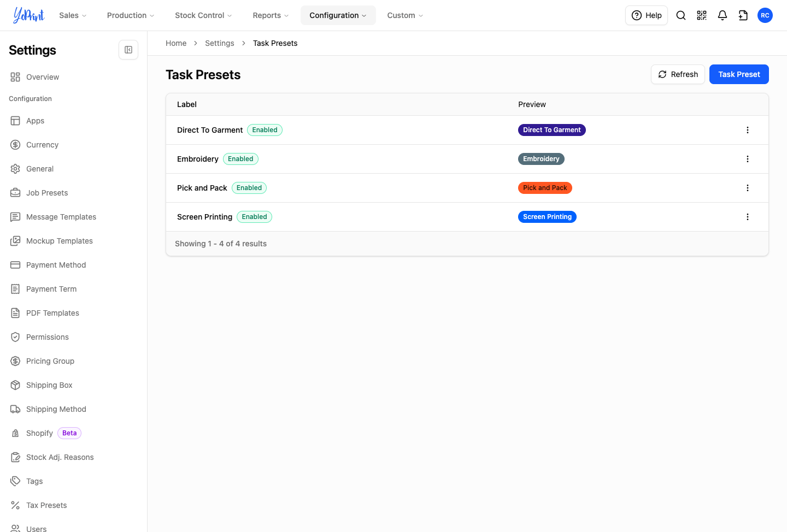Collapse the Settings sidebar panel

(x=128, y=50)
